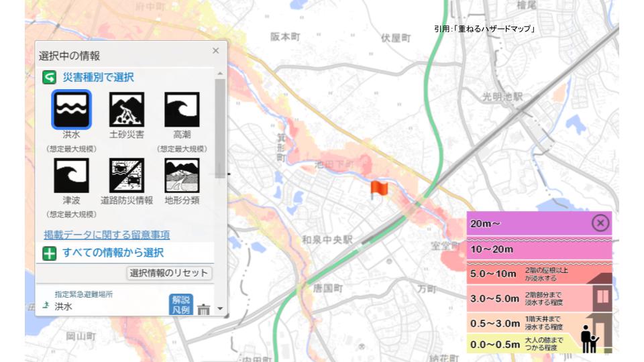Open the 掲載データに関する留意事項 link
Viewport: 644px width, 362px height.
coord(107,235)
